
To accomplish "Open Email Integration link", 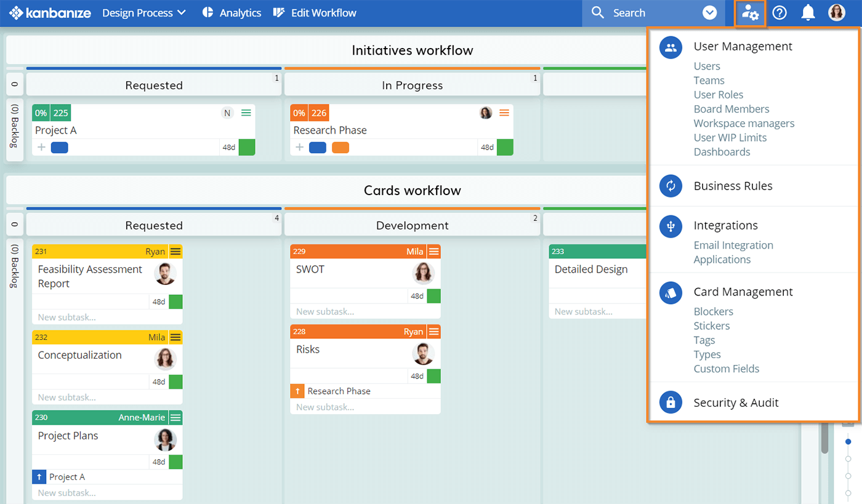I will (733, 246).
